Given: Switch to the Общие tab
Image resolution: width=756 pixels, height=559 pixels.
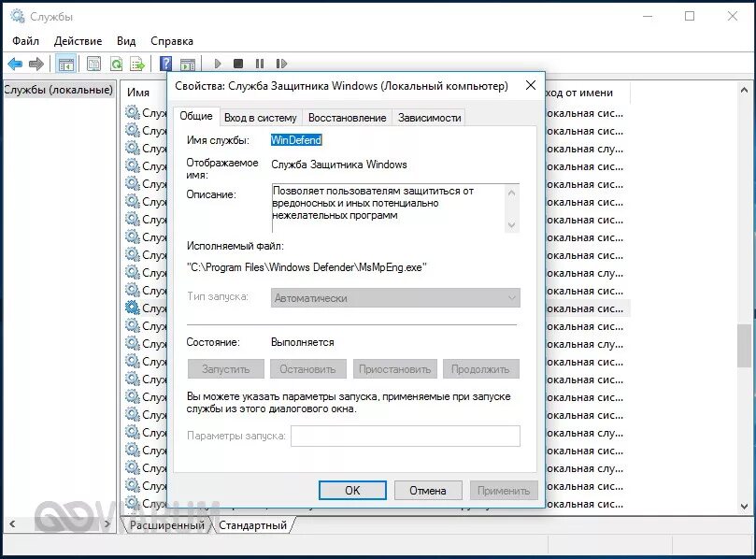Looking at the screenshot, I should tap(196, 116).
